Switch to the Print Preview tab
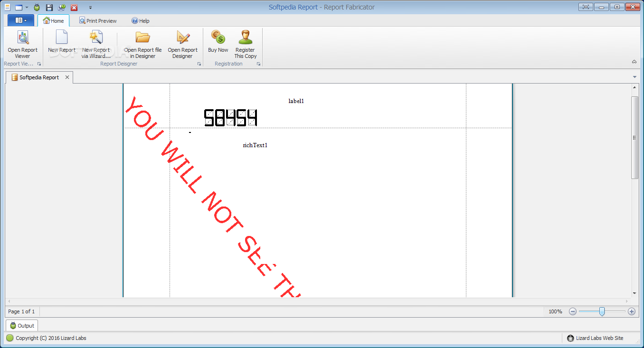644x348 pixels. click(x=98, y=21)
